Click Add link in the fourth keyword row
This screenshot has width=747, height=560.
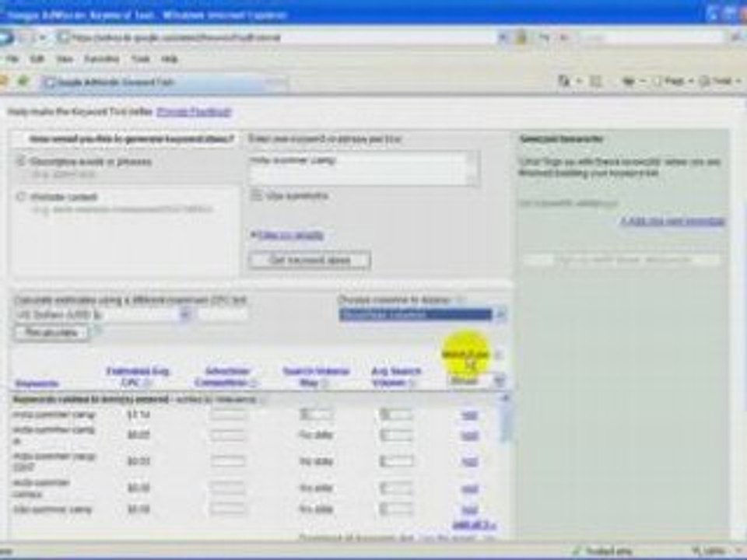(x=470, y=488)
